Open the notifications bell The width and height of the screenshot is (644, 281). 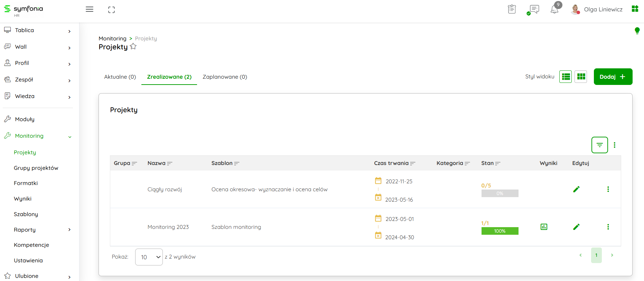(x=554, y=9)
